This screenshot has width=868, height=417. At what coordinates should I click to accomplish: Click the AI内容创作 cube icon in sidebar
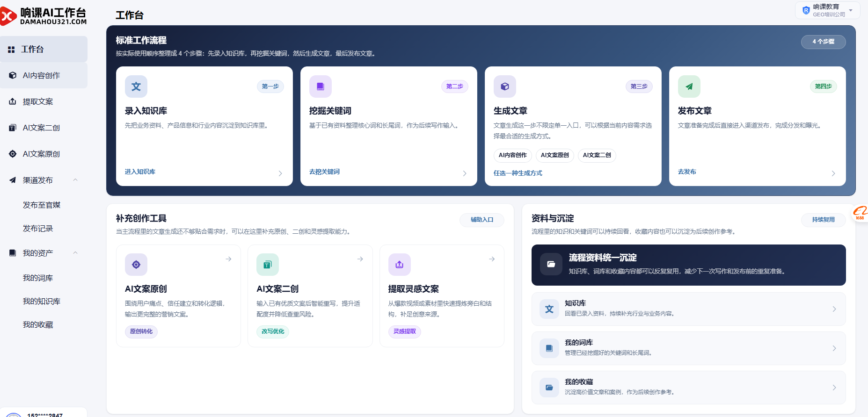[13, 75]
